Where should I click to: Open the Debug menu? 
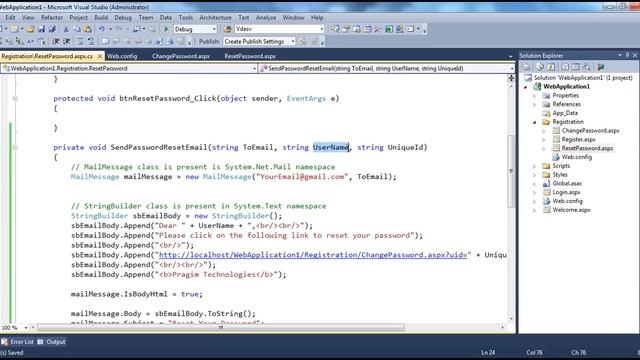[x=122, y=18]
